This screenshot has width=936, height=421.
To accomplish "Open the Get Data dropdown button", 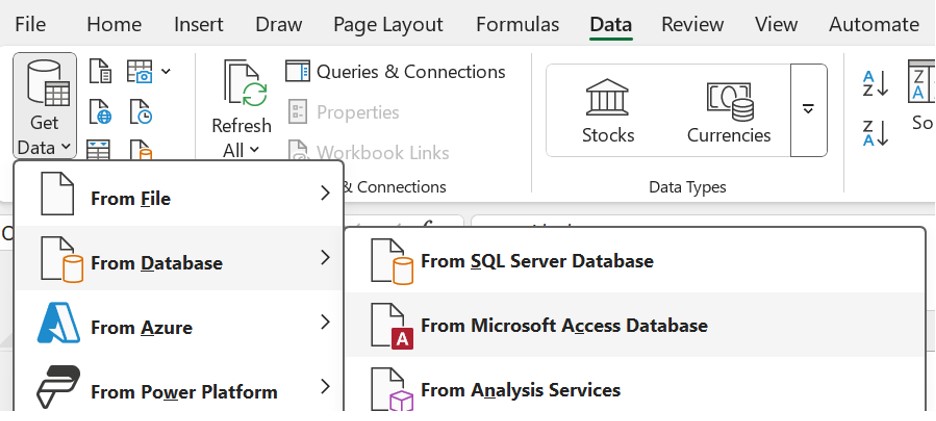I will click(x=45, y=106).
